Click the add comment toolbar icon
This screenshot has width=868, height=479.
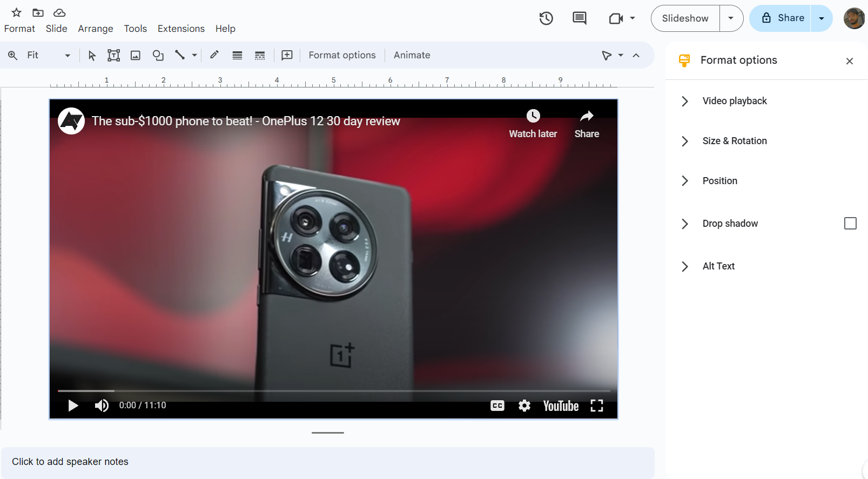click(x=287, y=55)
